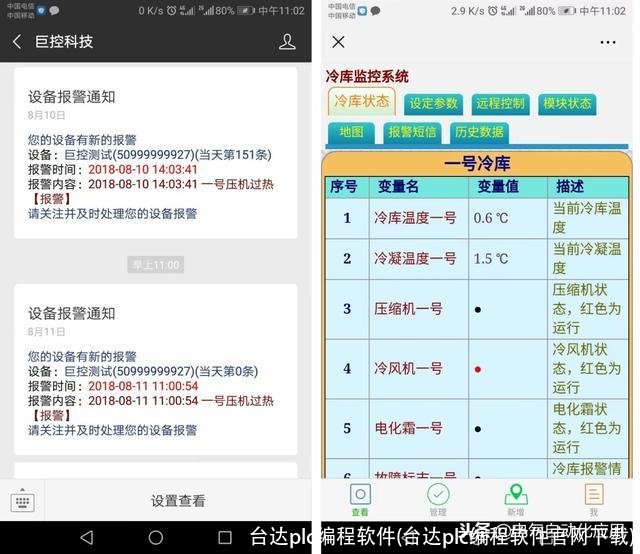Open the 设置查看 menu button

click(178, 501)
